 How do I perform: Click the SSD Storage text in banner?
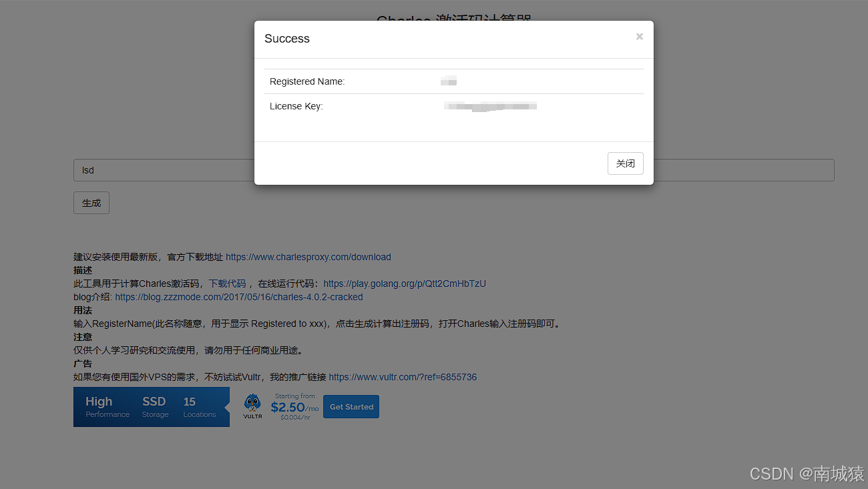(155, 407)
